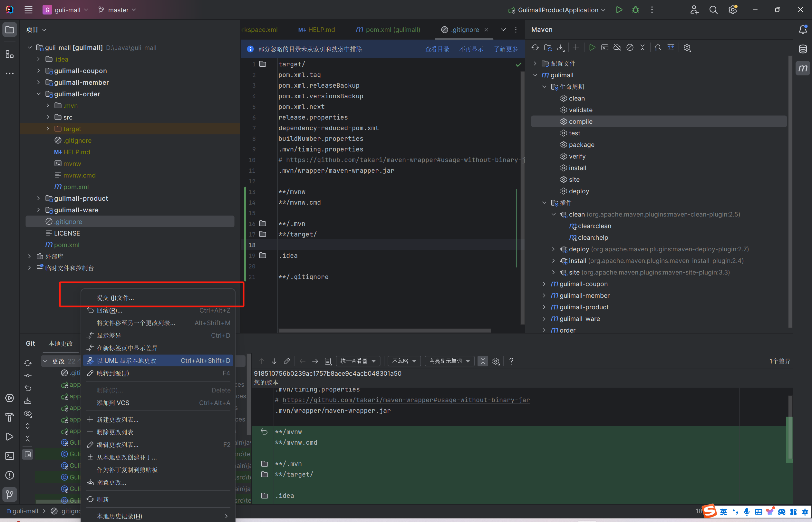Open main menu hamburger icon

click(x=28, y=10)
